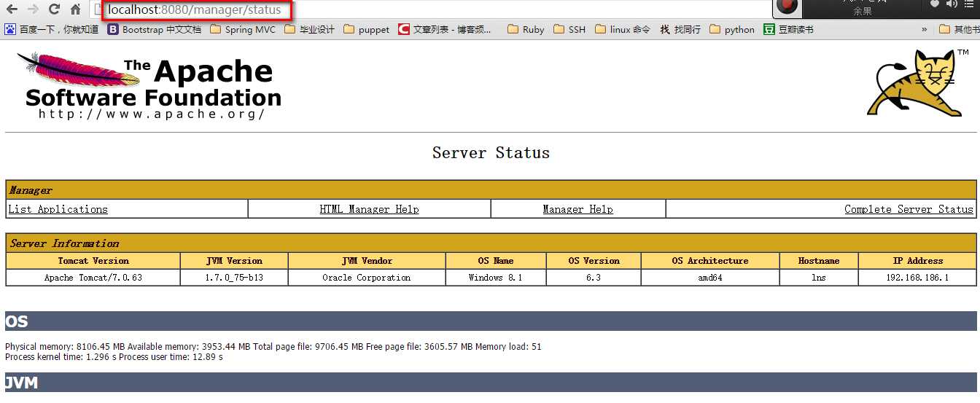This screenshot has height=403, width=980.
Task: Go back with the browser back arrow
Action: 11,9
